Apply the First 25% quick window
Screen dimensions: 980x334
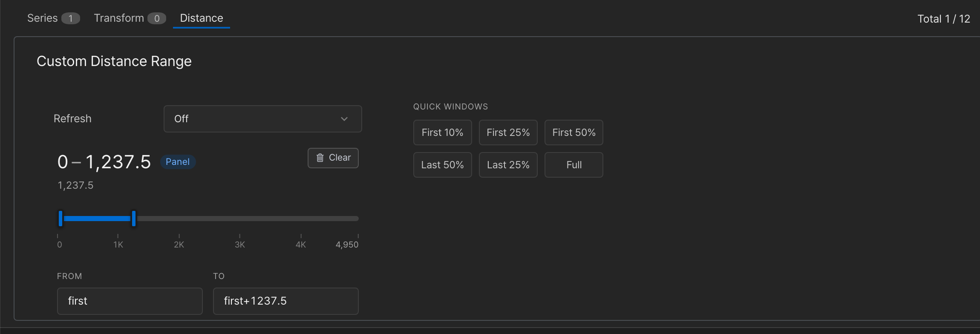click(508, 132)
